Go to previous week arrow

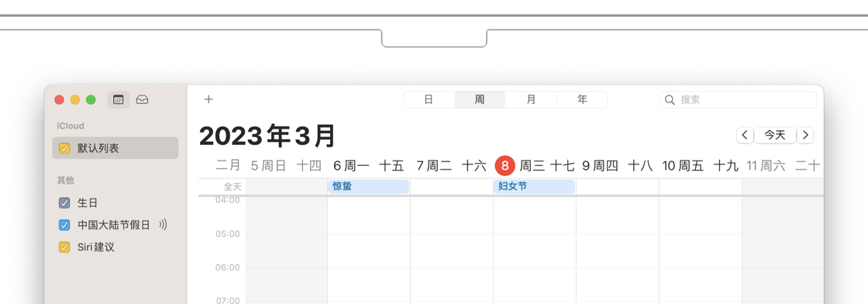(x=745, y=135)
